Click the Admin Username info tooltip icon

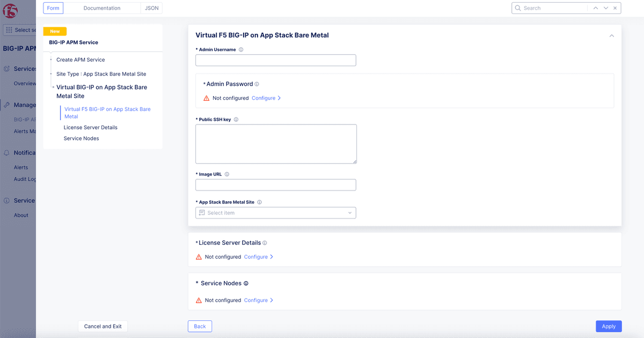point(241,49)
